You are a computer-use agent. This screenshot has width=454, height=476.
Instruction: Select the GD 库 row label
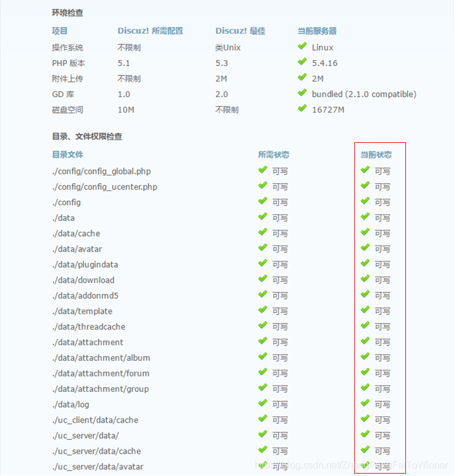point(63,94)
